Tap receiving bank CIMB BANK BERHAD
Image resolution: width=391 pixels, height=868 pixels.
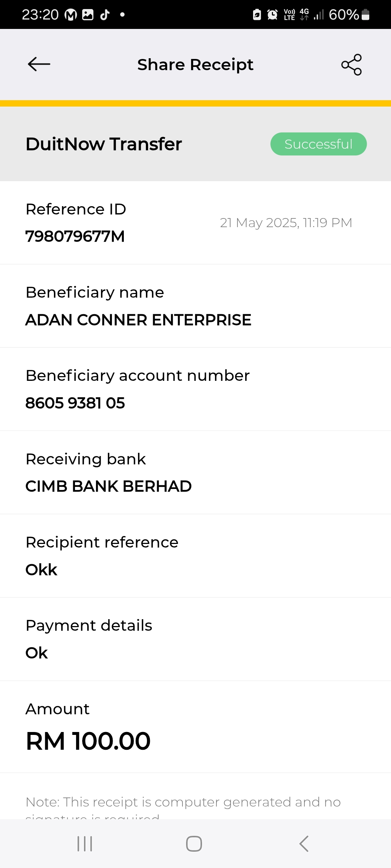pyautogui.click(x=109, y=486)
